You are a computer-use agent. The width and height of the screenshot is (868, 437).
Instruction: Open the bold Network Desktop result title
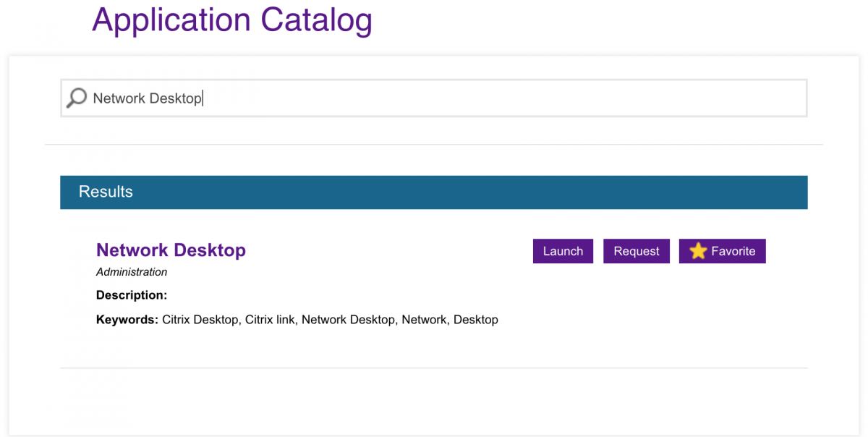171,250
